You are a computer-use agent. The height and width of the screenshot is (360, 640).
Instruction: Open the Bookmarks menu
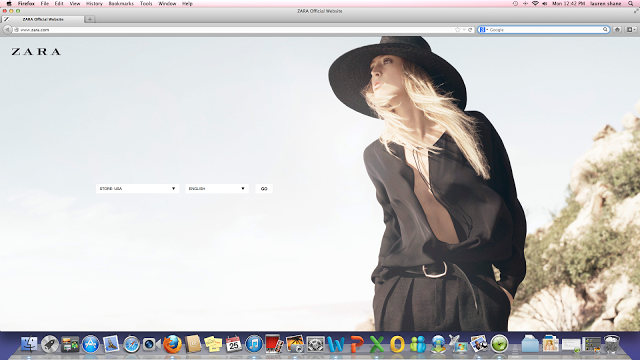point(121,4)
